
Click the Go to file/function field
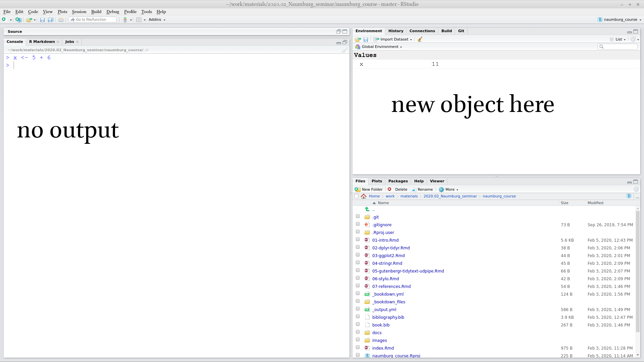click(93, 20)
